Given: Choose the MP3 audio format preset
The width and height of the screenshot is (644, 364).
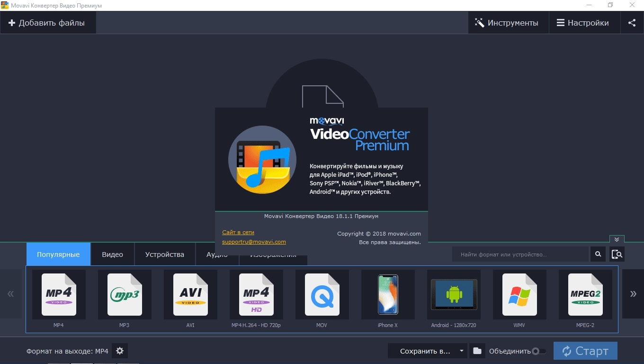Looking at the screenshot, I should [x=125, y=294].
